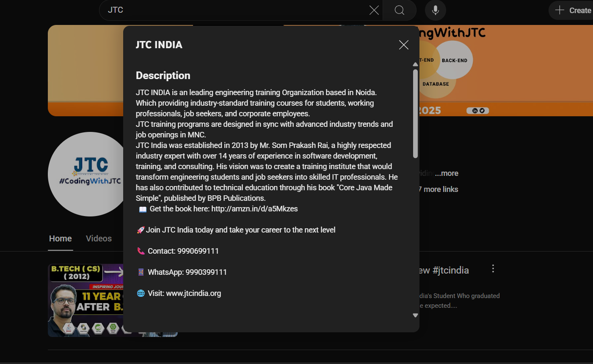Open the video options three-dot menu
Viewport: 593px width, 364px height.
(493, 268)
